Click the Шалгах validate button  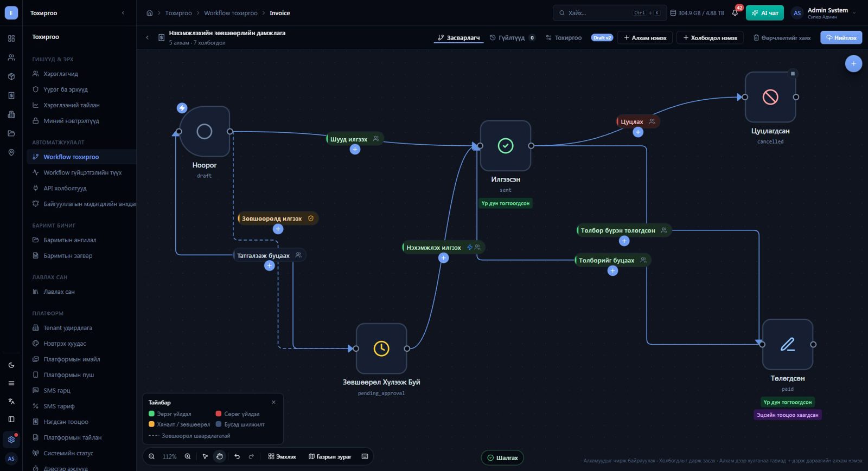point(502,457)
